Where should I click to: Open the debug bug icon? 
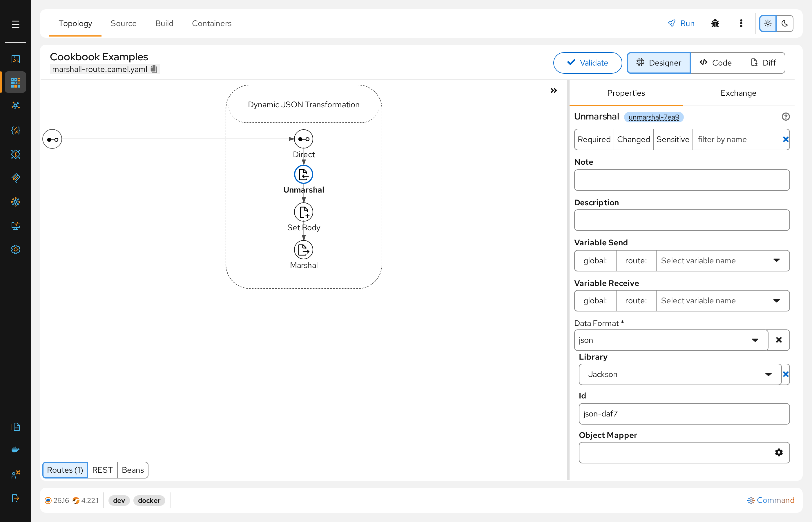click(715, 23)
